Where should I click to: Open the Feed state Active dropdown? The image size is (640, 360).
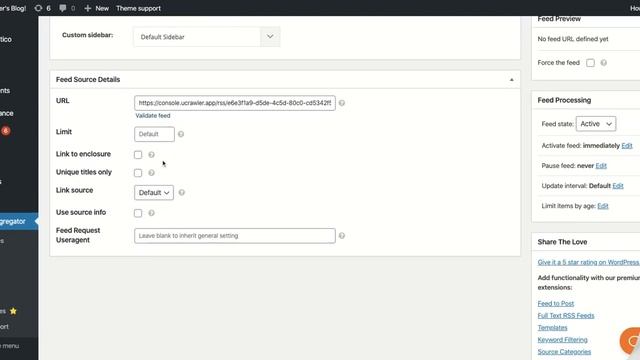pyautogui.click(x=596, y=124)
